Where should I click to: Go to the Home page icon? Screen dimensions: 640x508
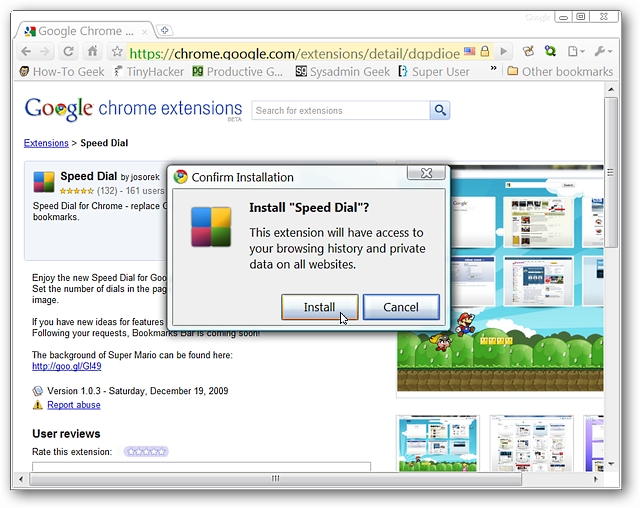(92, 51)
